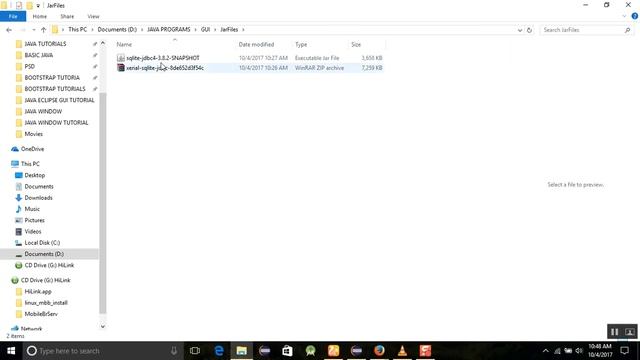Open the Home ribbon tab

pos(40,16)
